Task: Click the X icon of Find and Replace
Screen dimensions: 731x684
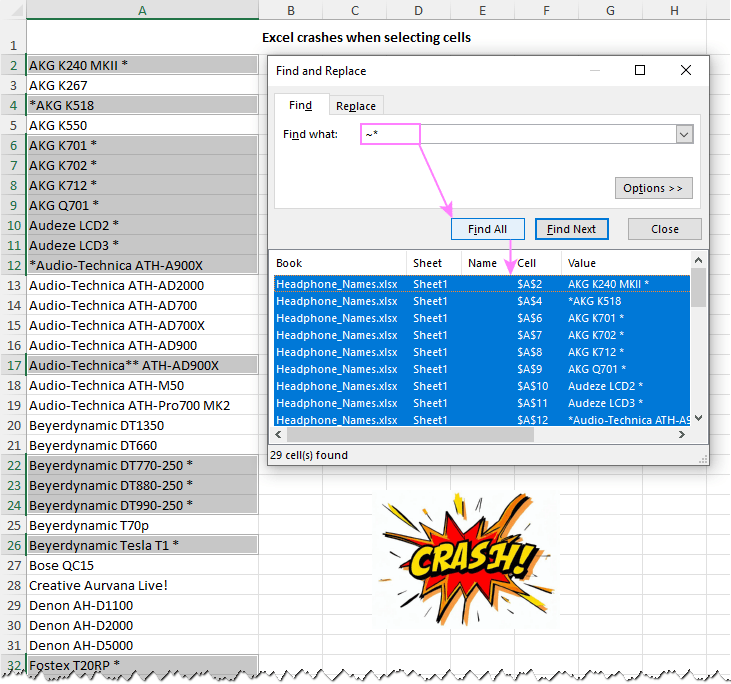Action: point(685,70)
